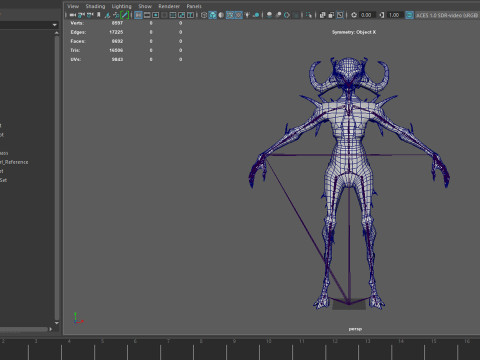Open the dropdown arrow atop the left panel
Viewport: 480px width, 360px height.
(x=54, y=25)
